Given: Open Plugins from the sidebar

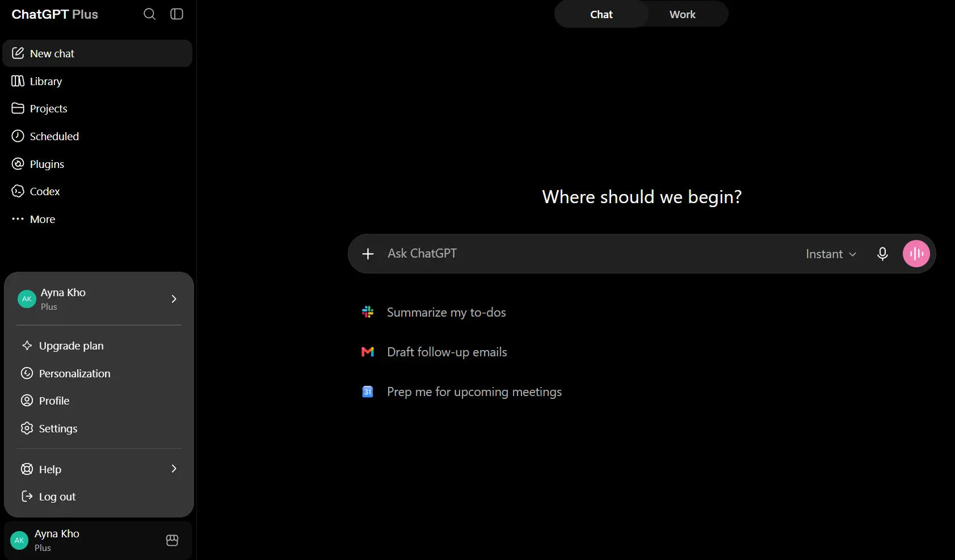Looking at the screenshot, I should click(x=98, y=164).
